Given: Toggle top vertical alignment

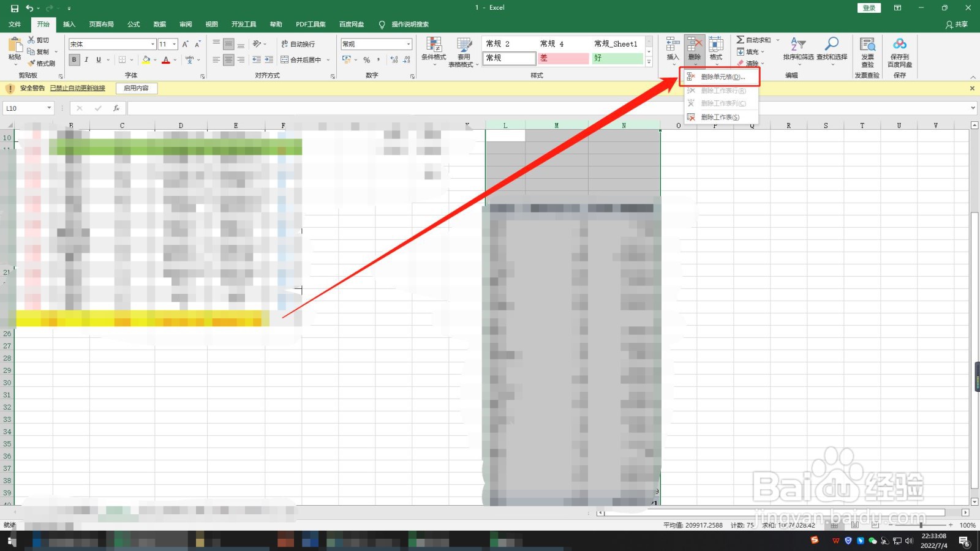Looking at the screenshot, I should (x=216, y=44).
